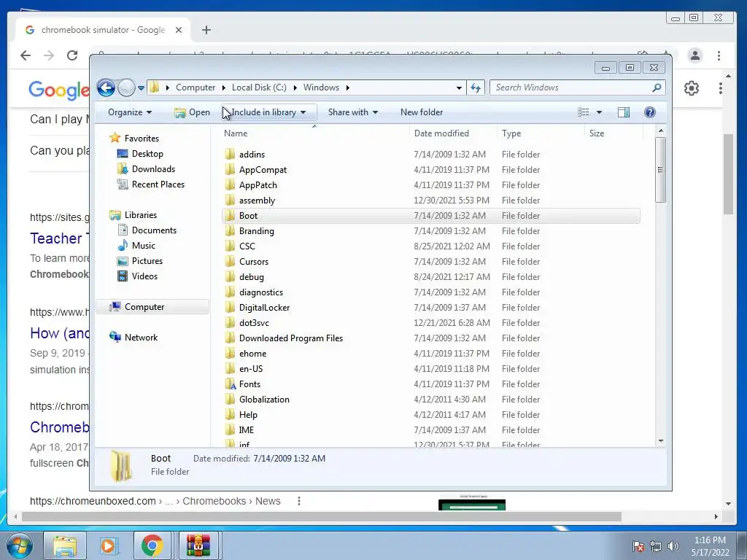
Task: Open Videos library in sidebar
Action: [x=144, y=276]
